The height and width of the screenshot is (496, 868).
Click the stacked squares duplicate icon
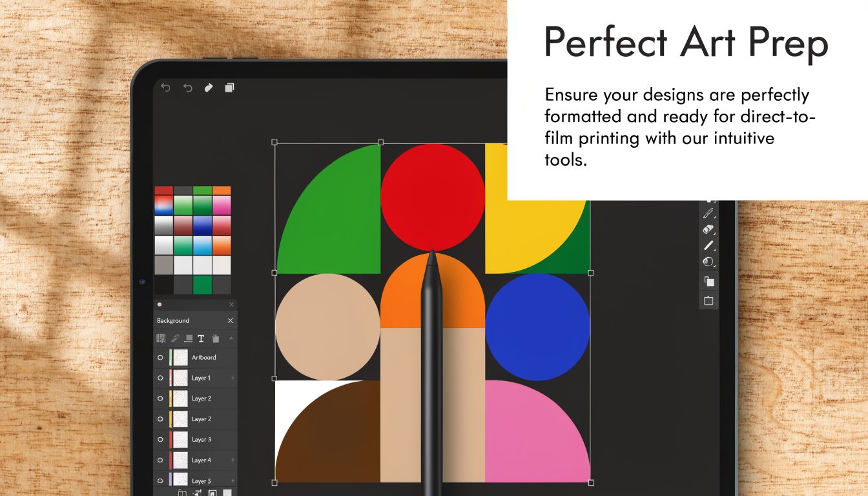(229, 88)
